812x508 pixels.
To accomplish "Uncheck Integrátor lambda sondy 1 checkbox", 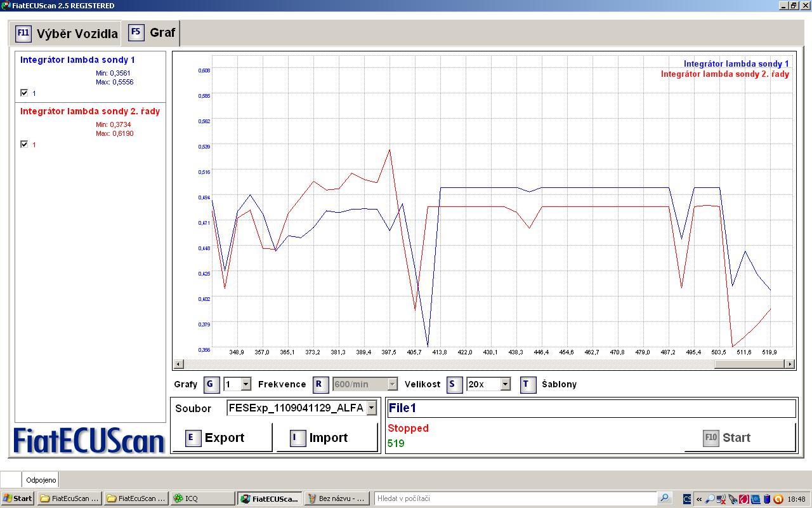I will pyautogui.click(x=24, y=93).
